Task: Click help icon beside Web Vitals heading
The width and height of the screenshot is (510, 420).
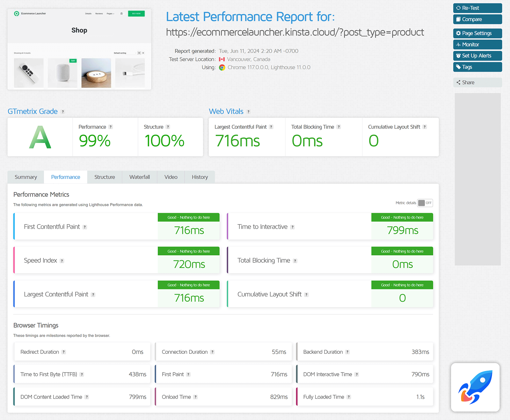Action: (x=249, y=112)
